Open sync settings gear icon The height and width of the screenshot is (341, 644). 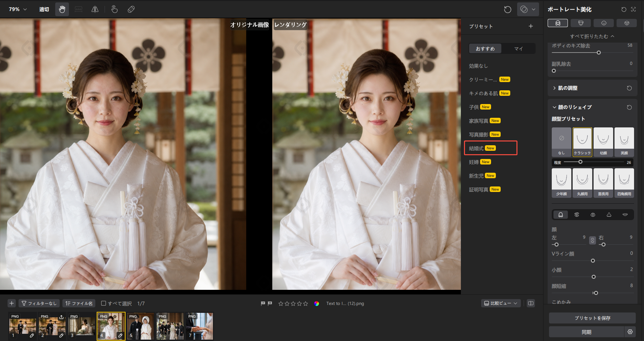[x=630, y=332]
